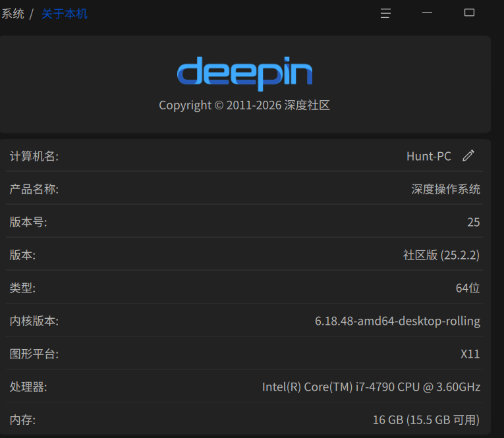504x438 pixels.
Task: Open the hamburger main menu
Action: (385, 13)
